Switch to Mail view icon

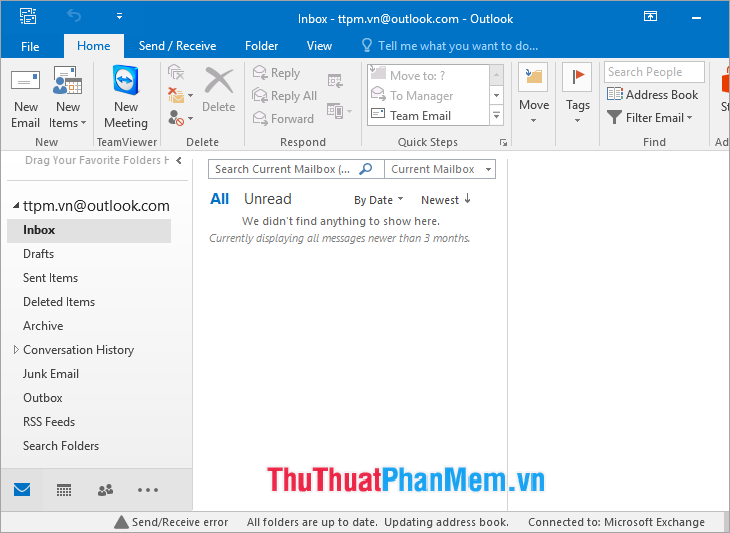click(22, 490)
